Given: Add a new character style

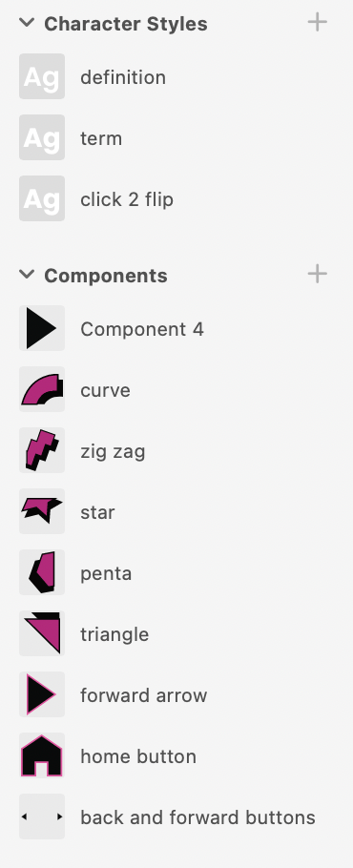Looking at the screenshot, I should pos(317,23).
